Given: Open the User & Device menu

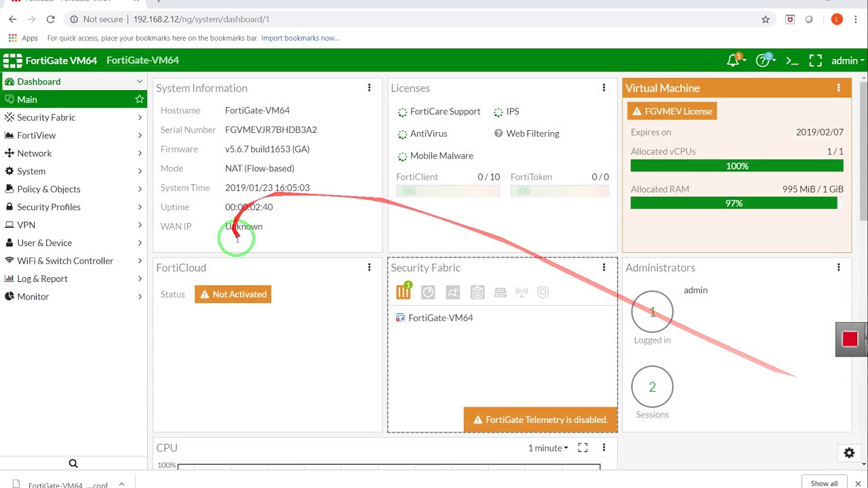Looking at the screenshot, I should click(x=73, y=243).
